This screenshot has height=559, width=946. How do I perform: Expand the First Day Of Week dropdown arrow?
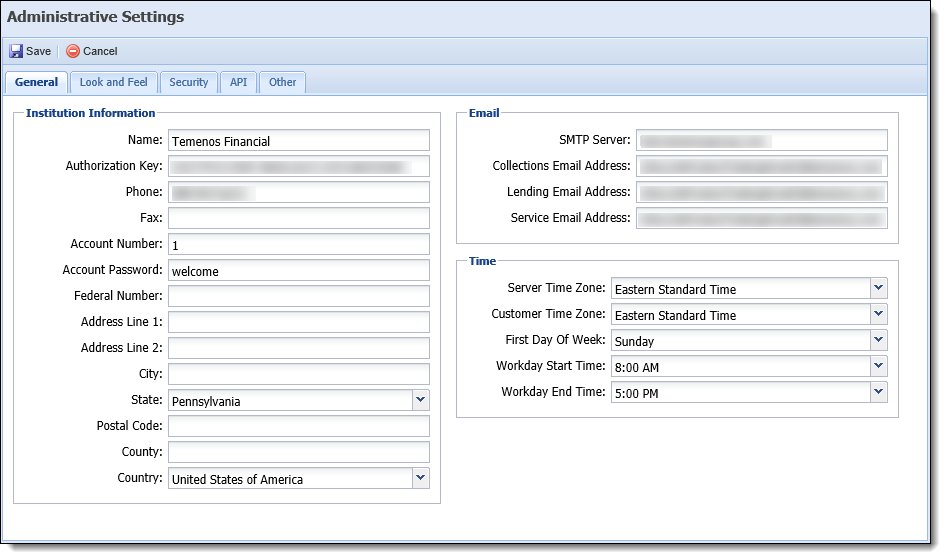pos(878,340)
